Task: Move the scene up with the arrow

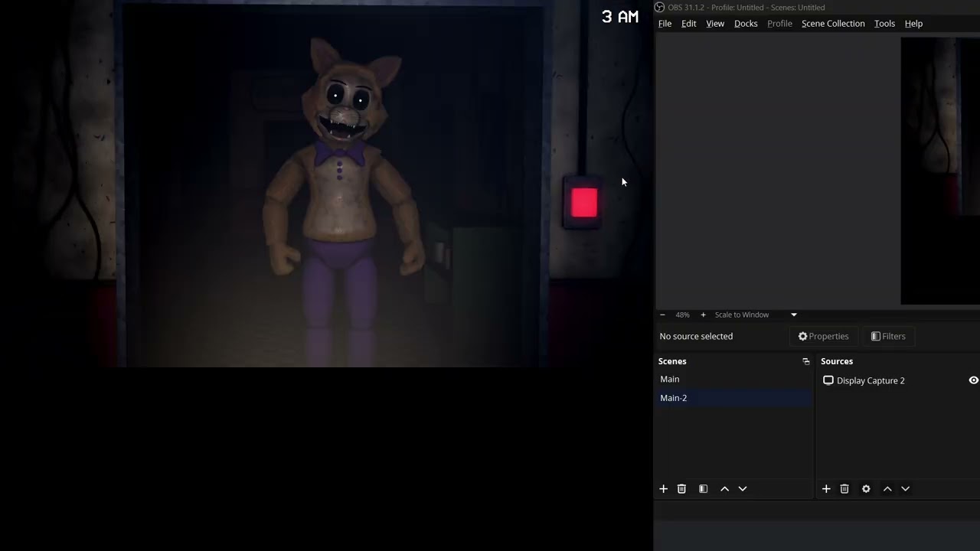Action: (x=724, y=489)
